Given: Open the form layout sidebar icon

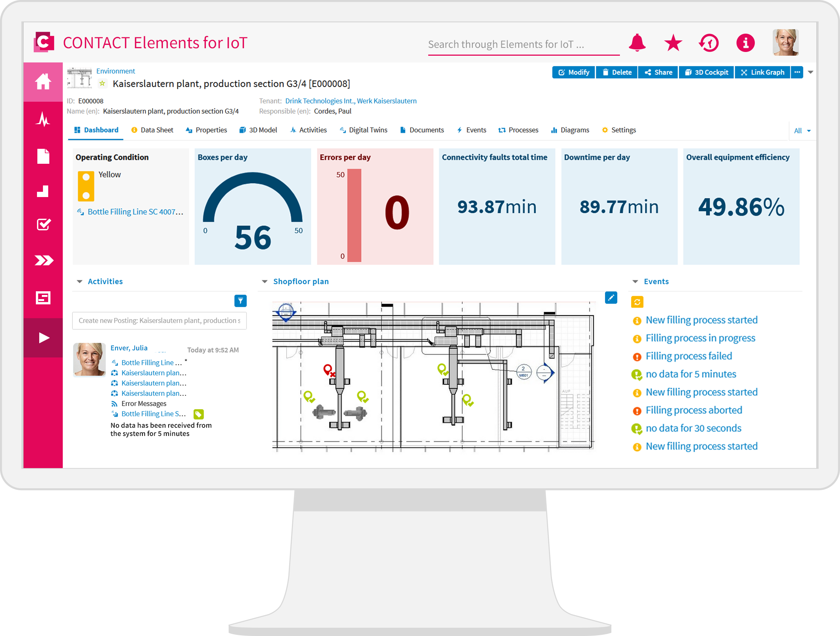Looking at the screenshot, I should (43, 298).
